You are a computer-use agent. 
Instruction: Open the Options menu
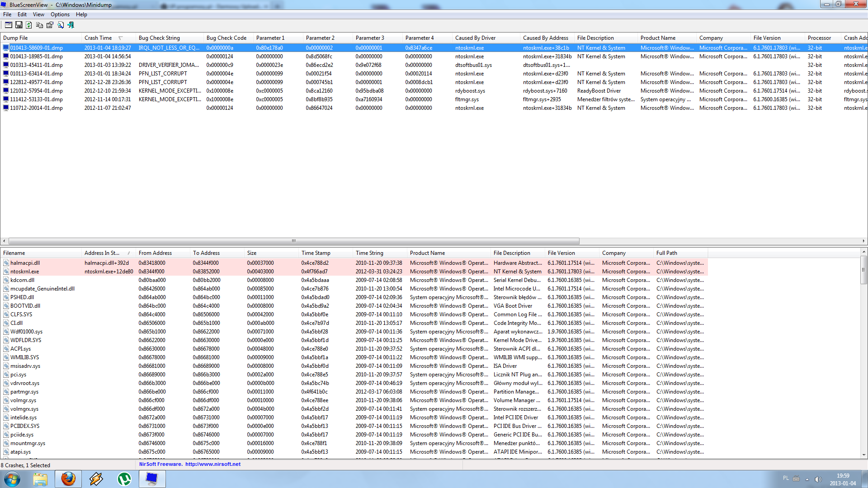[60, 14]
